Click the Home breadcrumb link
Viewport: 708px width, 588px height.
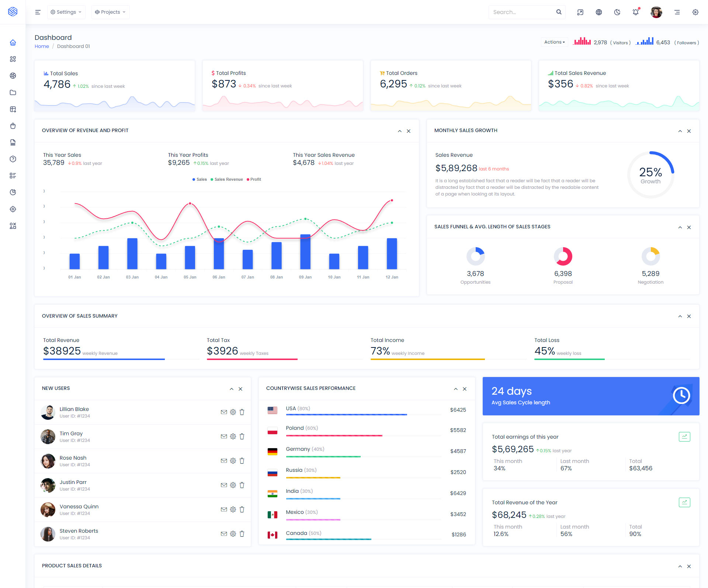point(42,46)
